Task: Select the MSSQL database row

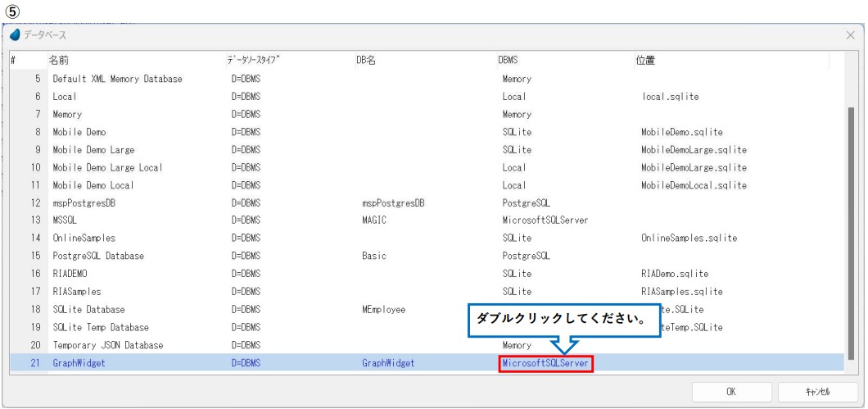Action: pyautogui.click(x=67, y=220)
